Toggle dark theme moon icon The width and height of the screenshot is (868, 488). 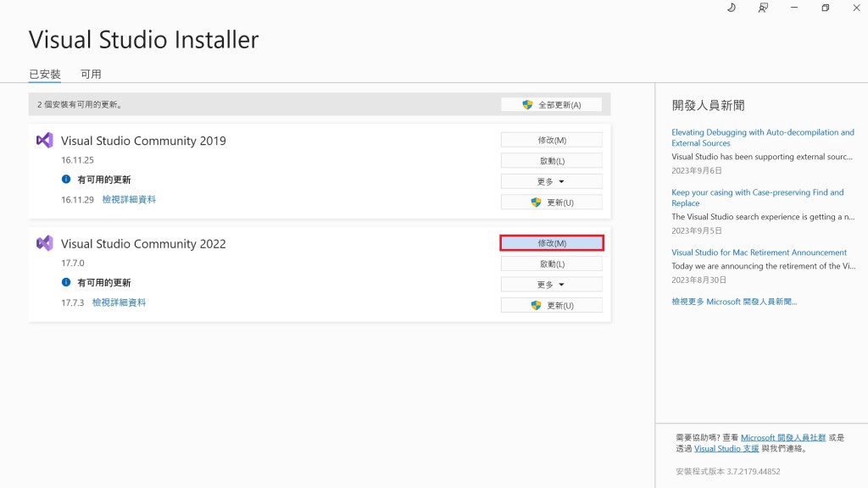click(x=732, y=8)
